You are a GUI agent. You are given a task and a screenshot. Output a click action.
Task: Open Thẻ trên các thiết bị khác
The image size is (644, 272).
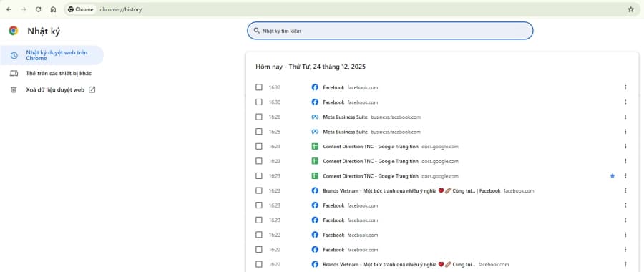59,74
